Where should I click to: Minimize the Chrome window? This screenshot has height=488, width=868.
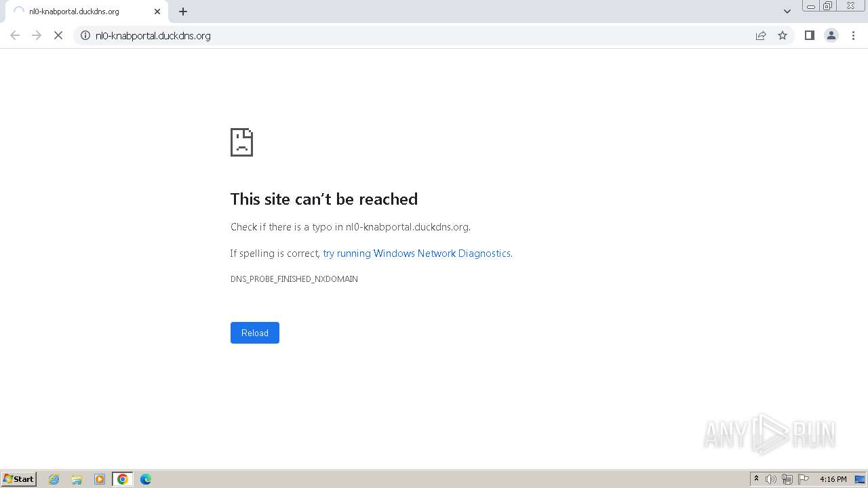810,6
